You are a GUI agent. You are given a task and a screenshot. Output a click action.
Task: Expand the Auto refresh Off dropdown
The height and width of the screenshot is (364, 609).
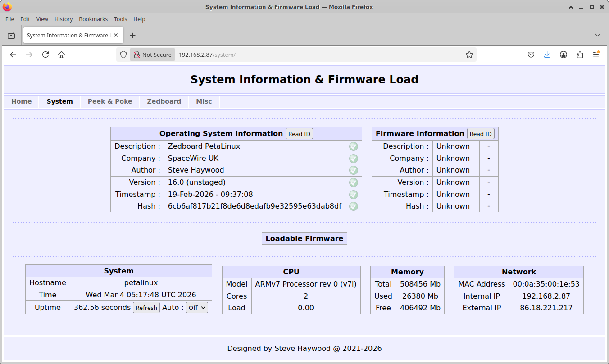[197, 308]
